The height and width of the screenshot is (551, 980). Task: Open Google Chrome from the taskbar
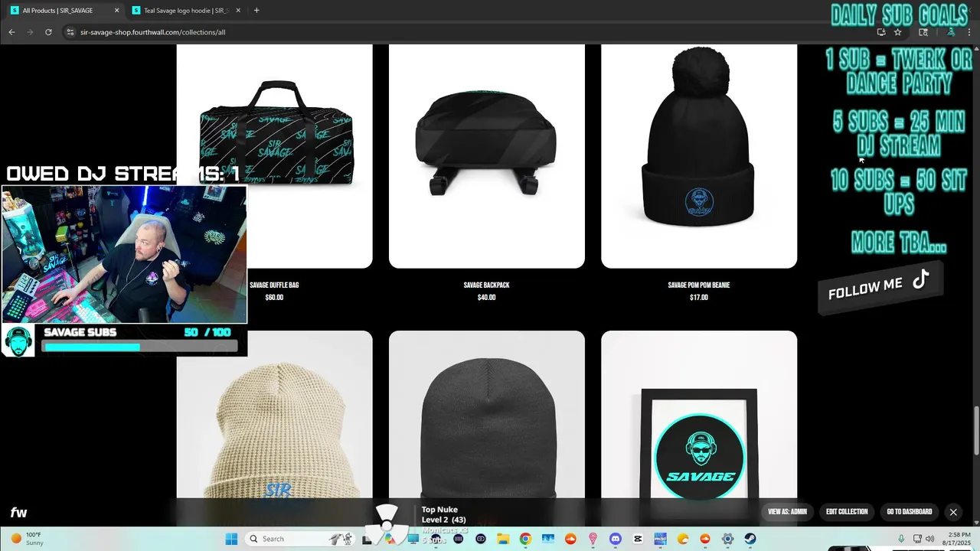[525, 539]
